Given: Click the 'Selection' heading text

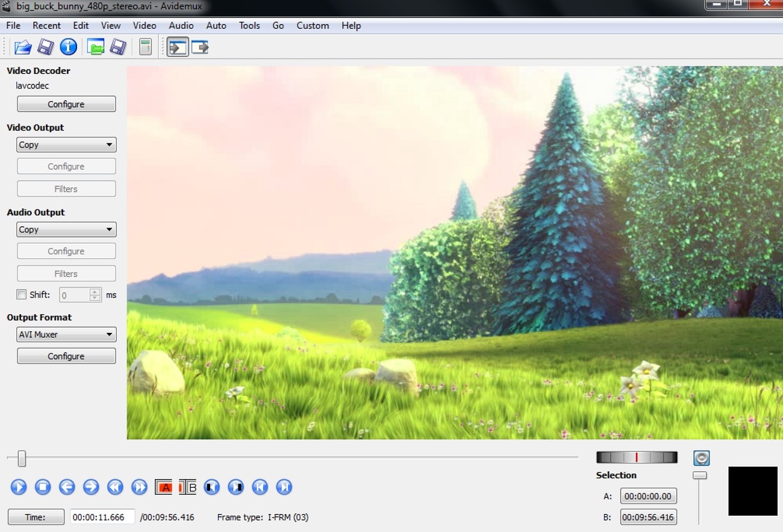Looking at the screenshot, I should [x=616, y=475].
